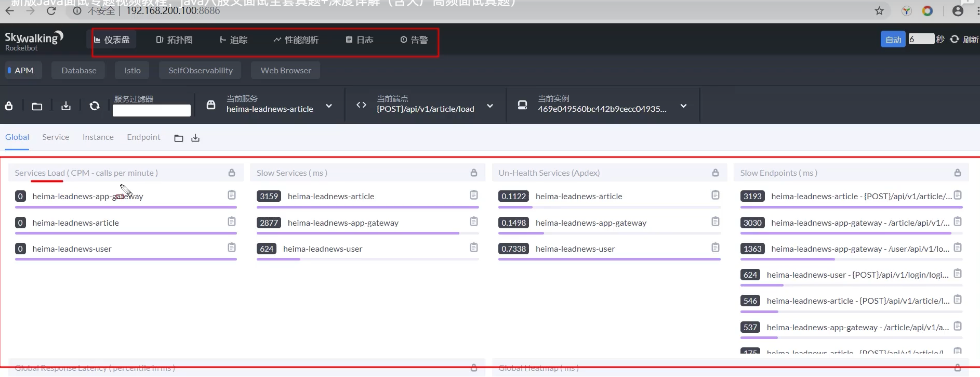Copy the 0.7338 heima-leadnews-user Apdex row

coord(716,248)
